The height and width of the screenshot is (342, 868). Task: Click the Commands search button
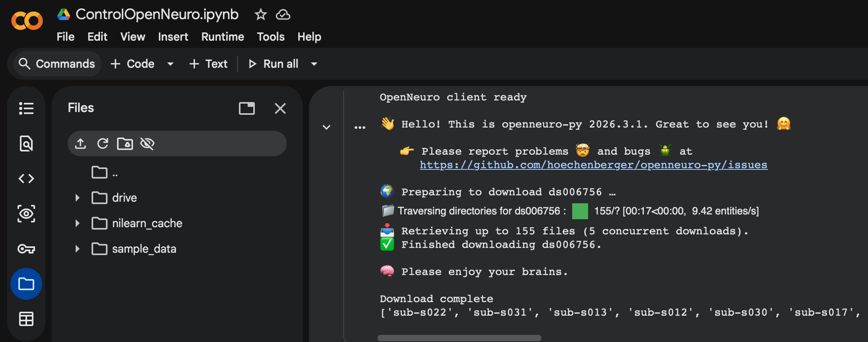(57, 64)
